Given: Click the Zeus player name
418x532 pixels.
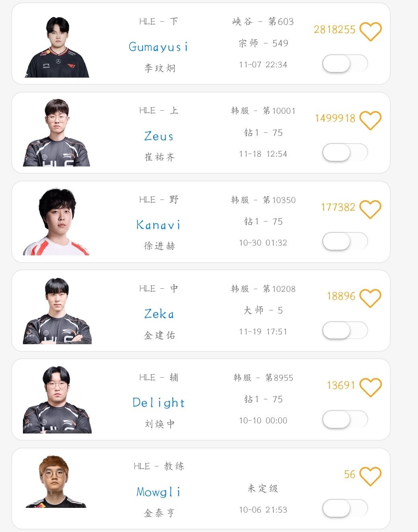Looking at the screenshot, I should [159, 136].
